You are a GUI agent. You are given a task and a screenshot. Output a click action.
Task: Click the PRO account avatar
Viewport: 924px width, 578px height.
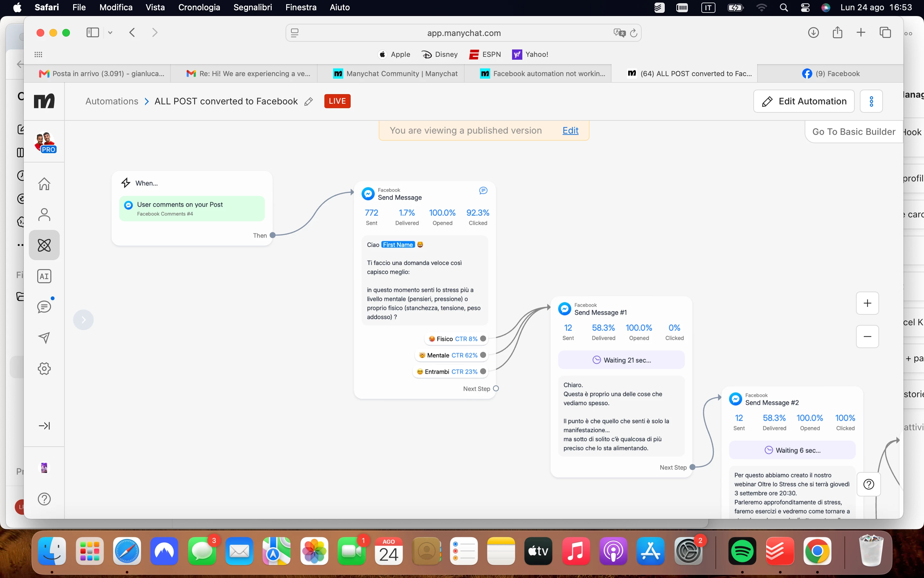[45, 143]
